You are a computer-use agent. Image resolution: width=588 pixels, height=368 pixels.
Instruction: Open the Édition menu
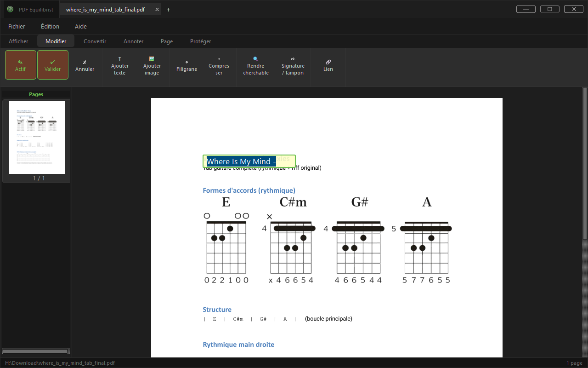click(50, 27)
